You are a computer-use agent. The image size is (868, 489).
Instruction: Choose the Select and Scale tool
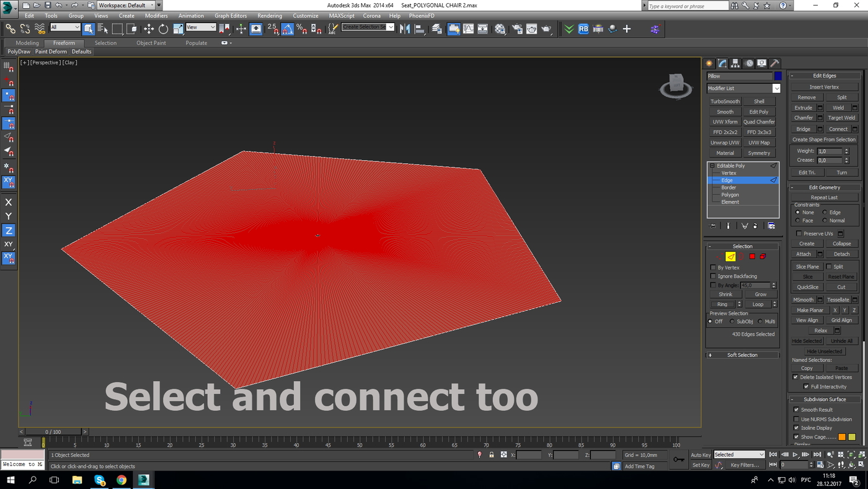[x=178, y=29]
